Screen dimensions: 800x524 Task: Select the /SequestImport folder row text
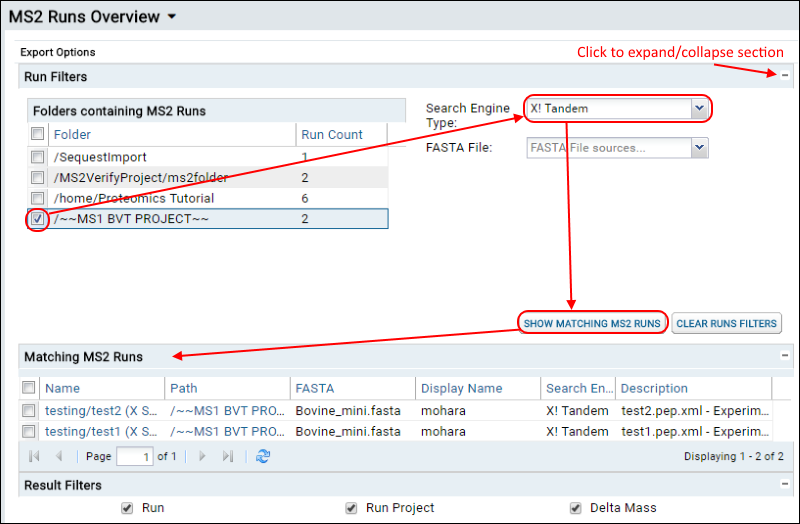pyautogui.click(x=100, y=157)
